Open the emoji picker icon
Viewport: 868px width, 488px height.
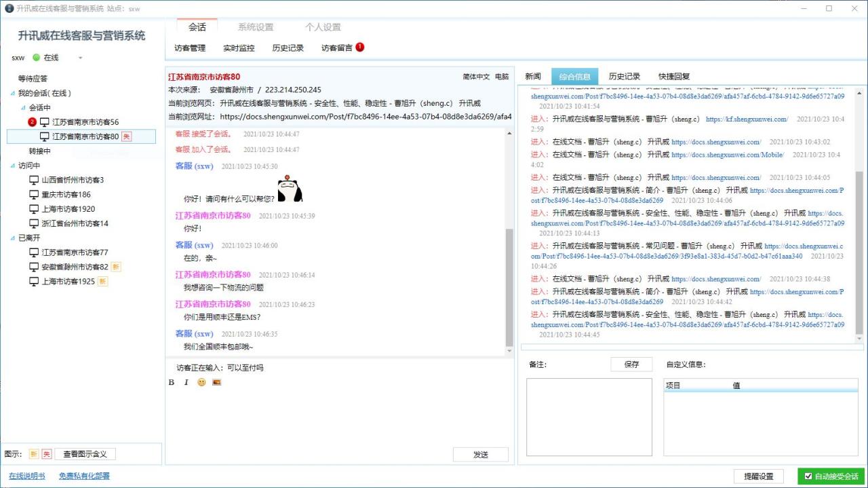[x=201, y=382]
